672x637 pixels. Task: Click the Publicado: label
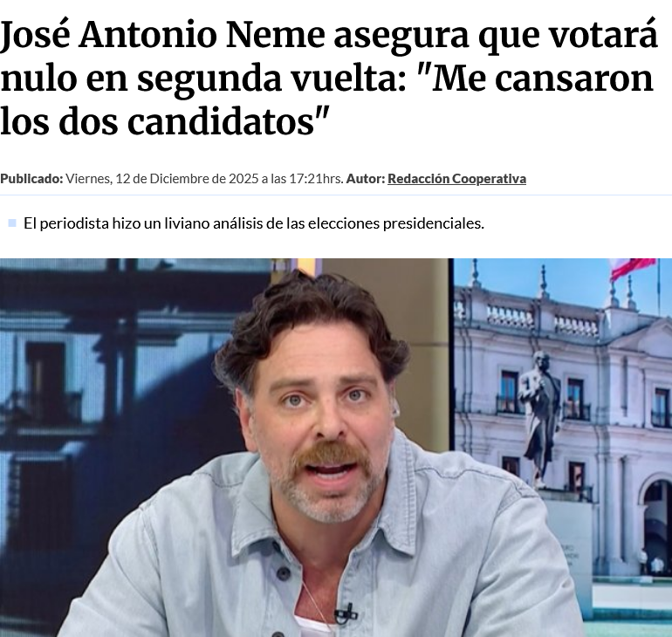[31, 179]
